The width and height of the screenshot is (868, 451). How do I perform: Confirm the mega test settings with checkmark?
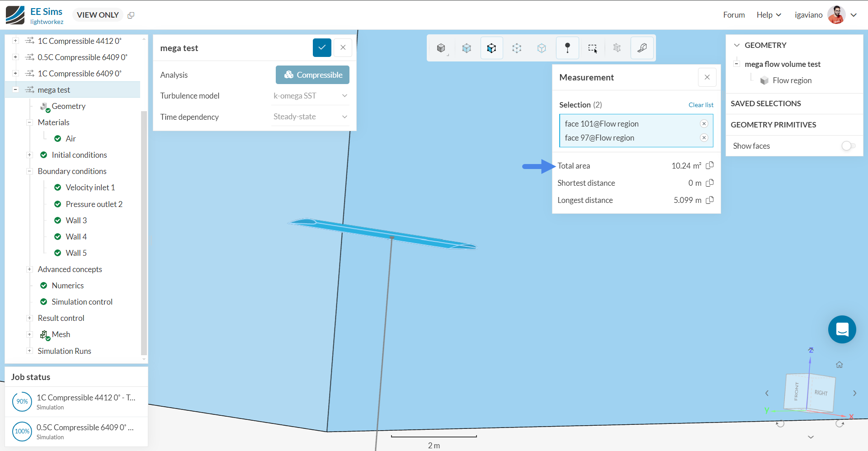(322, 47)
